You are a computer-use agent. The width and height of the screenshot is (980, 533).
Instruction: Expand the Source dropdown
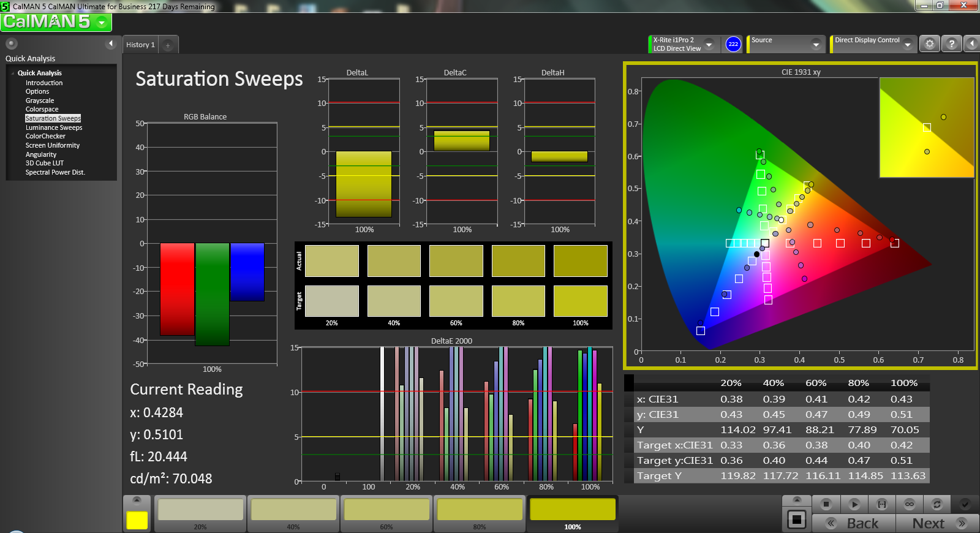(815, 44)
